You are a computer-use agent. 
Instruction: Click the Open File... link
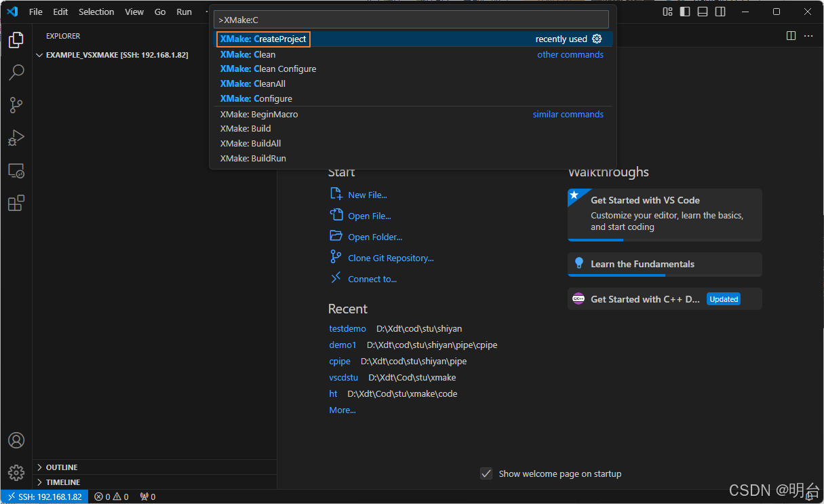click(x=370, y=216)
